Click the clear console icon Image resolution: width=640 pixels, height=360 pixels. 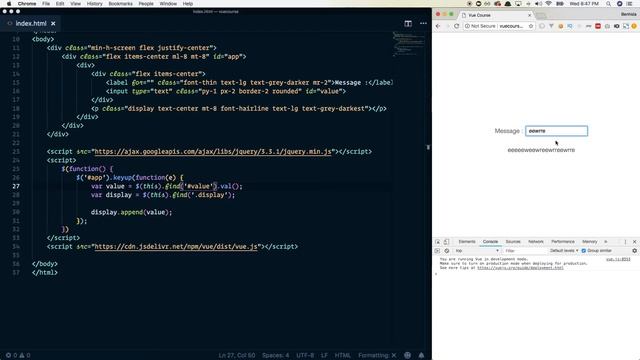[x=447, y=251]
